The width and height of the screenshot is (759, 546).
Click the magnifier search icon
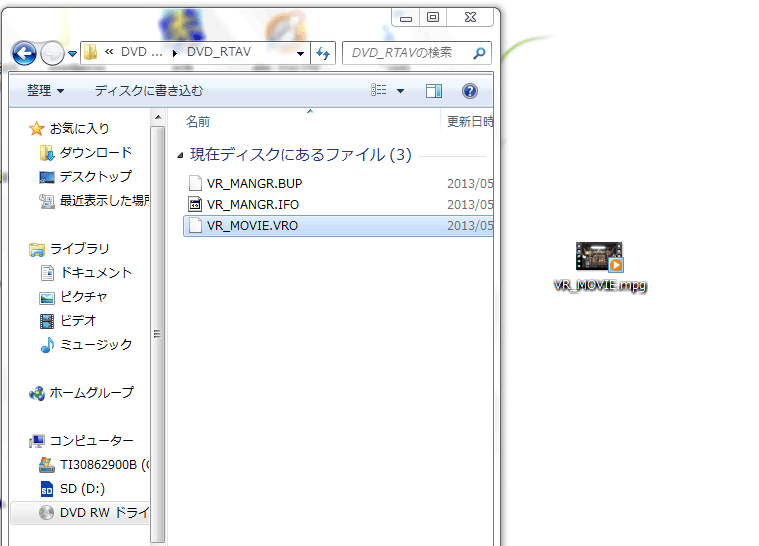(x=479, y=53)
